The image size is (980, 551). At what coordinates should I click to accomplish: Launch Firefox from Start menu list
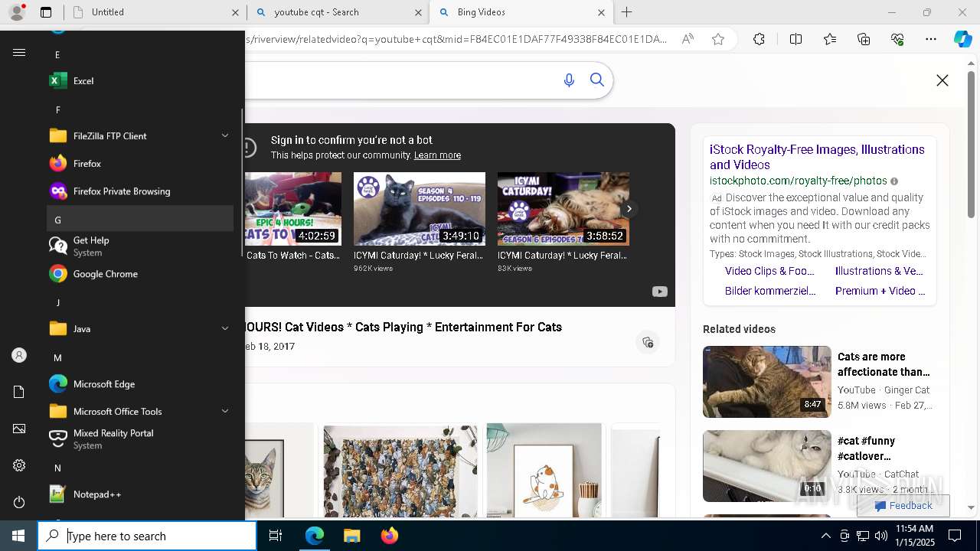(x=140, y=163)
